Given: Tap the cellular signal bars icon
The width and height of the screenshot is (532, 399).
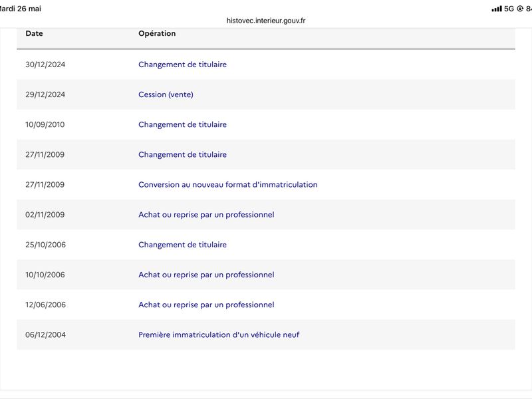Looking at the screenshot, I should (x=496, y=9).
